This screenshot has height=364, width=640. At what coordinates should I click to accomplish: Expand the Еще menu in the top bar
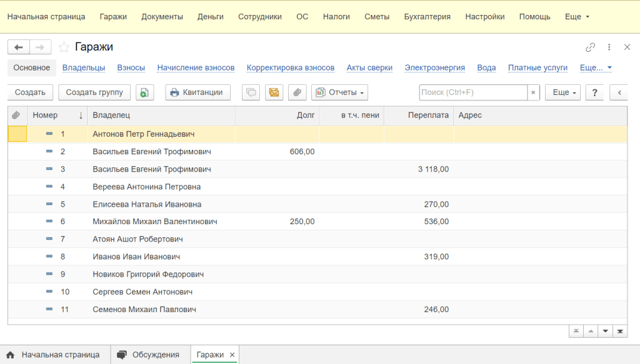pos(576,17)
